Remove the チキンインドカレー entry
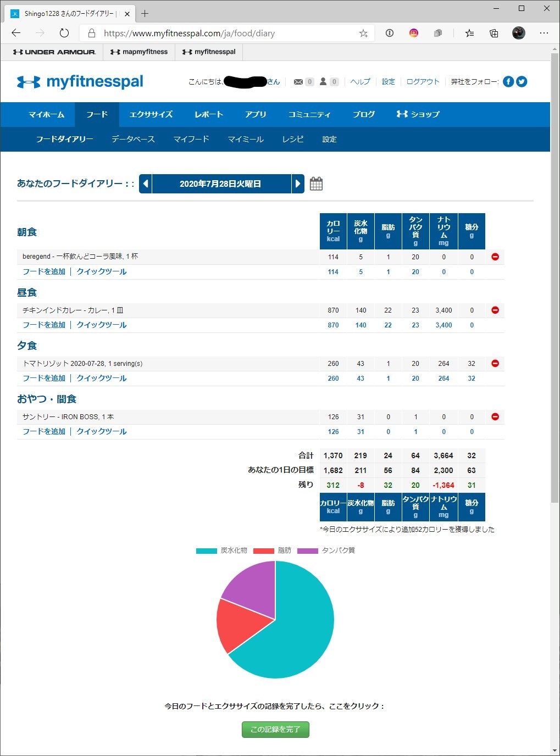This screenshot has height=756, width=560. pyautogui.click(x=495, y=310)
